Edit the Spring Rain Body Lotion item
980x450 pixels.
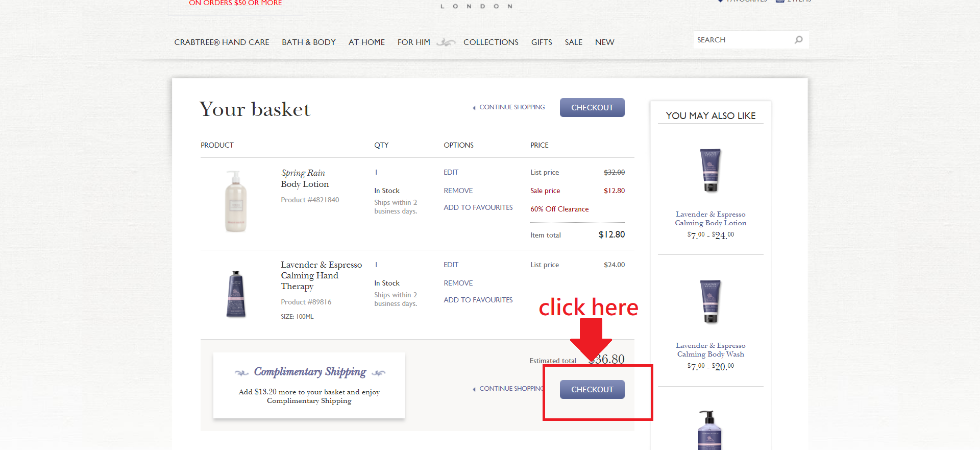pyautogui.click(x=451, y=173)
